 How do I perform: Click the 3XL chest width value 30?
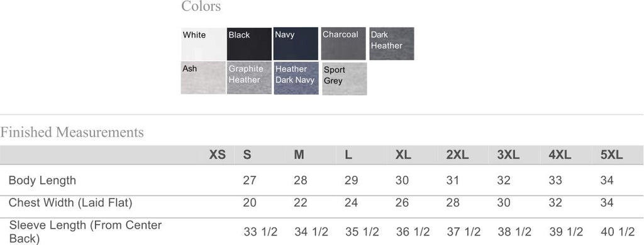click(x=504, y=203)
